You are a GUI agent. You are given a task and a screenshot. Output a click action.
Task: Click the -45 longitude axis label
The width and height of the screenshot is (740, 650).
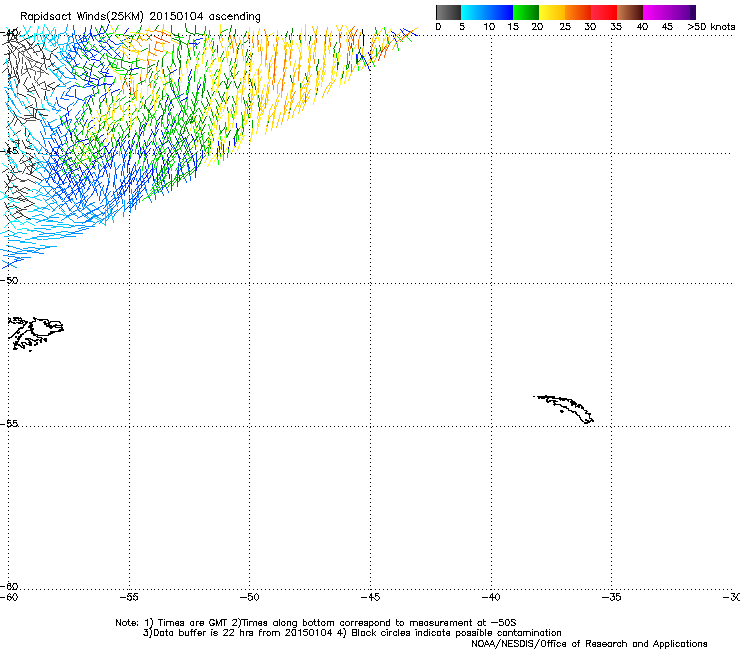click(370, 597)
